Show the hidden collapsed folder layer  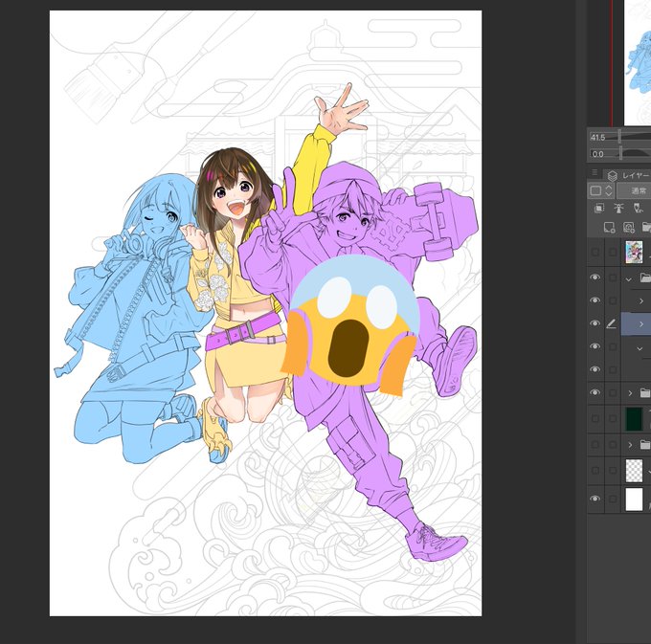tap(595, 445)
